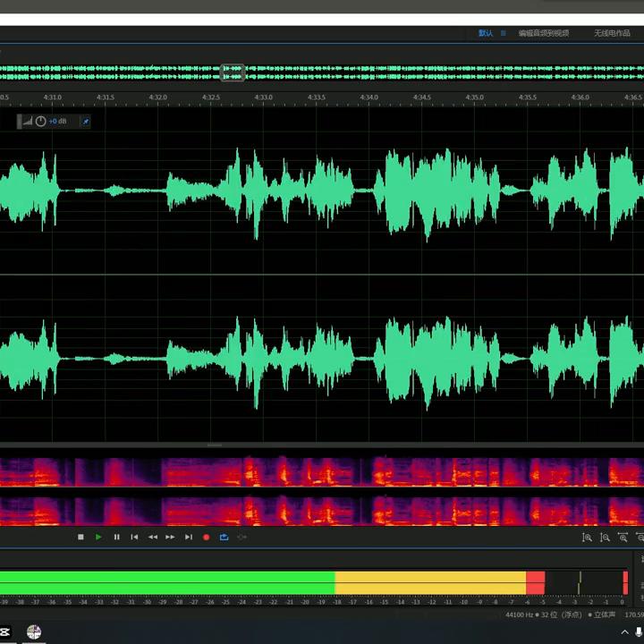Pause the audio playback
Screen dimensions: 644x644
[116, 537]
